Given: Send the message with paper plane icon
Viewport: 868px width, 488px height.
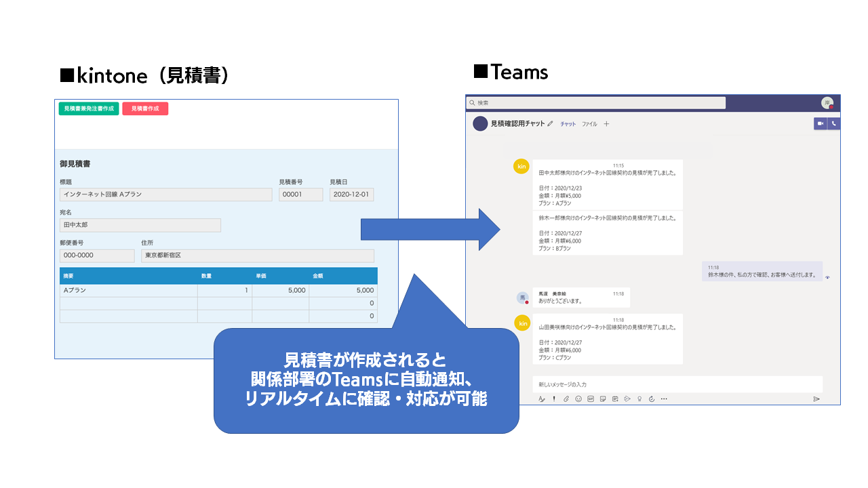Looking at the screenshot, I should pyautogui.click(x=816, y=399).
